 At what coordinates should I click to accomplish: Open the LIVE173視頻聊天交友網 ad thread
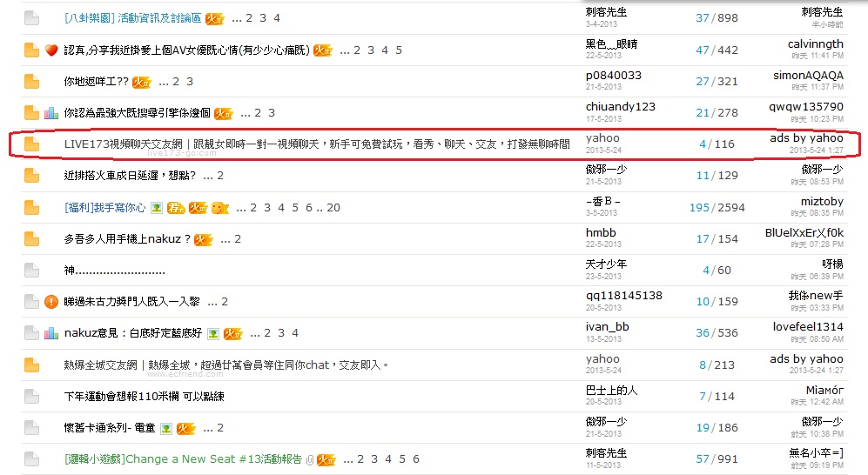click(317, 144)
